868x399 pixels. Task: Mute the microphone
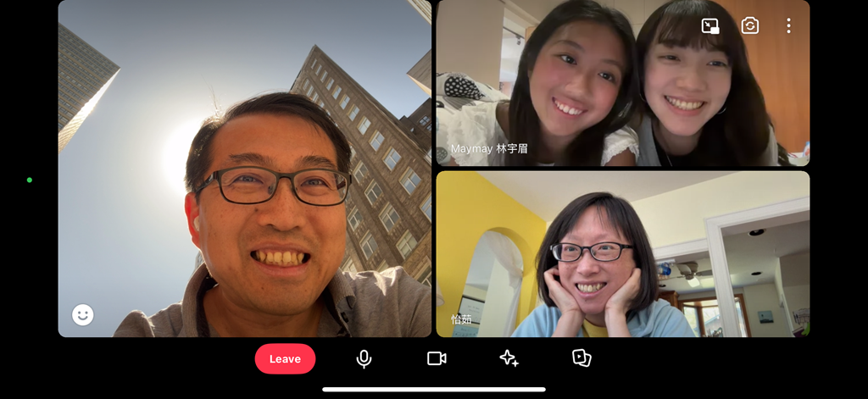(x=364, y=358)
